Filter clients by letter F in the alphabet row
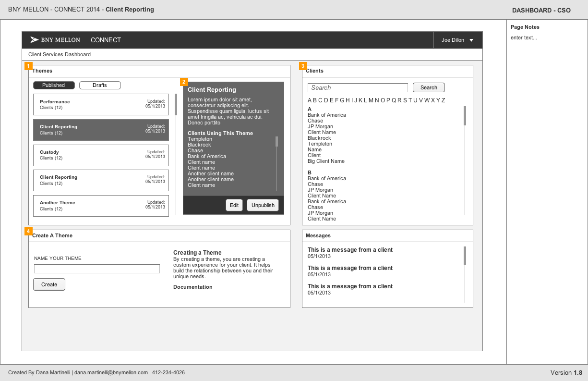 (336, 100)
